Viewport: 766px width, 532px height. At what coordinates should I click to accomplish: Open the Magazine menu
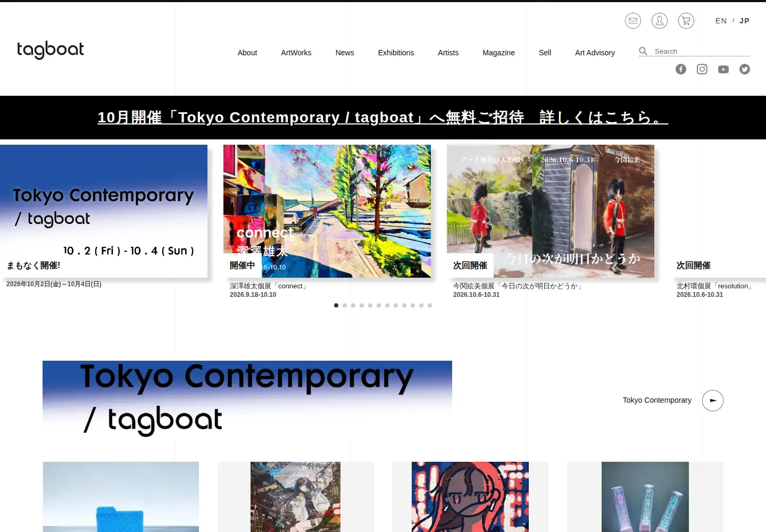[x=498, y=53]
